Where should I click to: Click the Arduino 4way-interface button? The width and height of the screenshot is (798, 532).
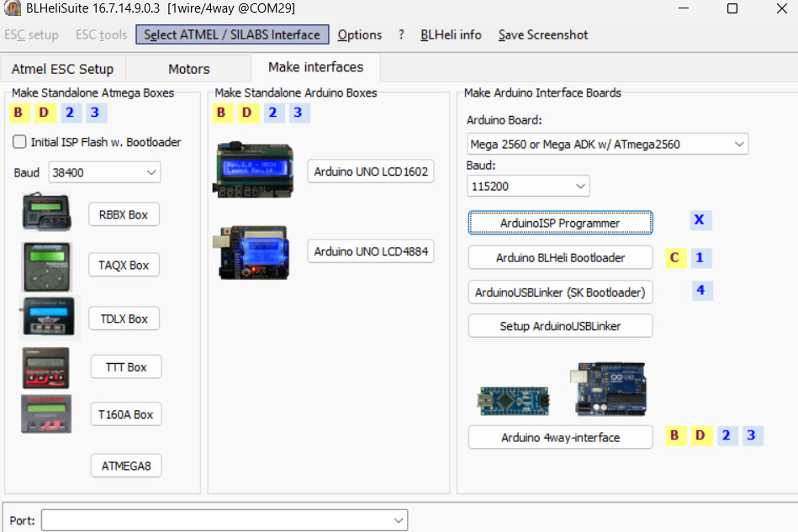tap(560, 437)
